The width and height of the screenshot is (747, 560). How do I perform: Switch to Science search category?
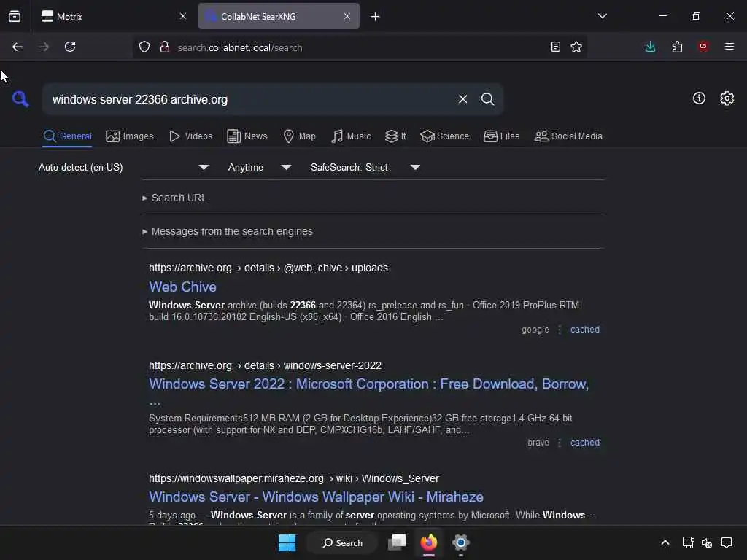444,136
